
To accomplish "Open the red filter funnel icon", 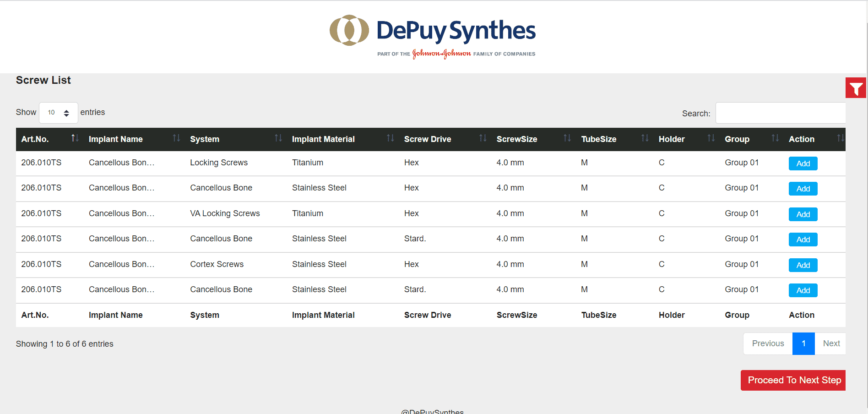I will 856,88.
